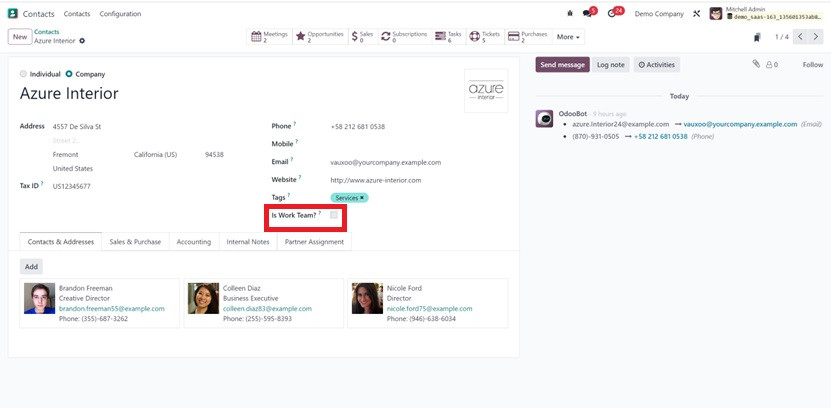Screen dimensions: 831x408
Task: Open Nicole Ford's photo
Action: (367, 298)
